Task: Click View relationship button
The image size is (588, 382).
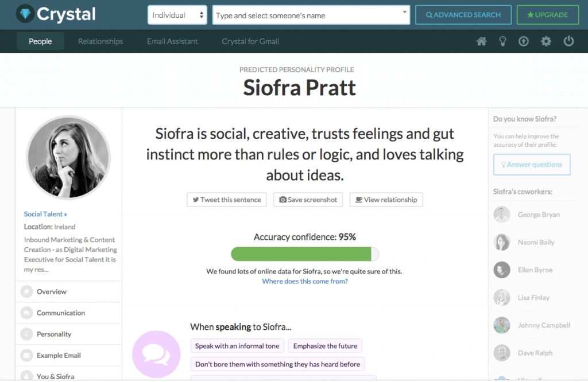Action: coord(386,200)
